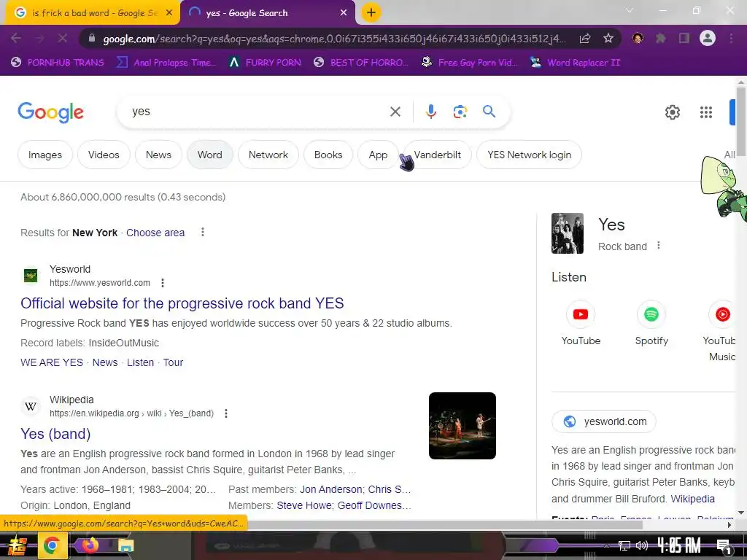This screenshot has width=747, height=560.
Task: Click the Choose area link
Action: coord(155,233)
